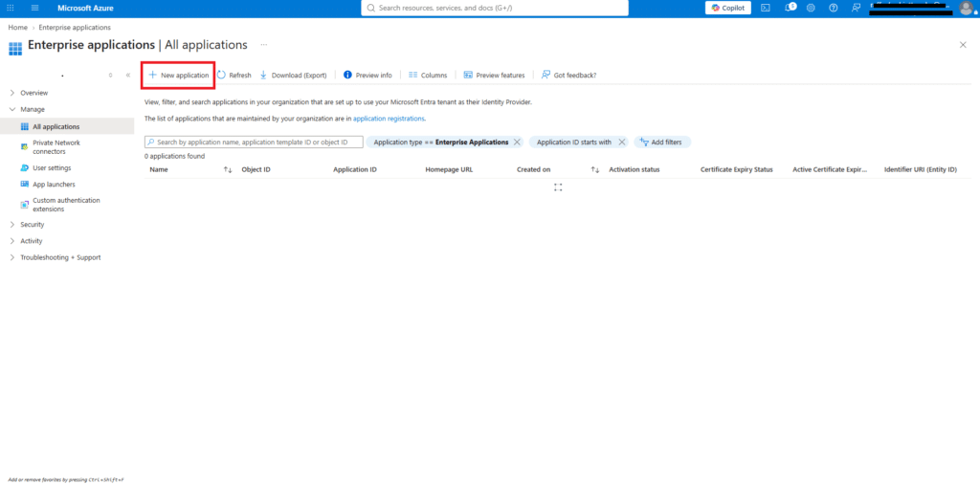Open the Columns chooser

click(428, 75)
